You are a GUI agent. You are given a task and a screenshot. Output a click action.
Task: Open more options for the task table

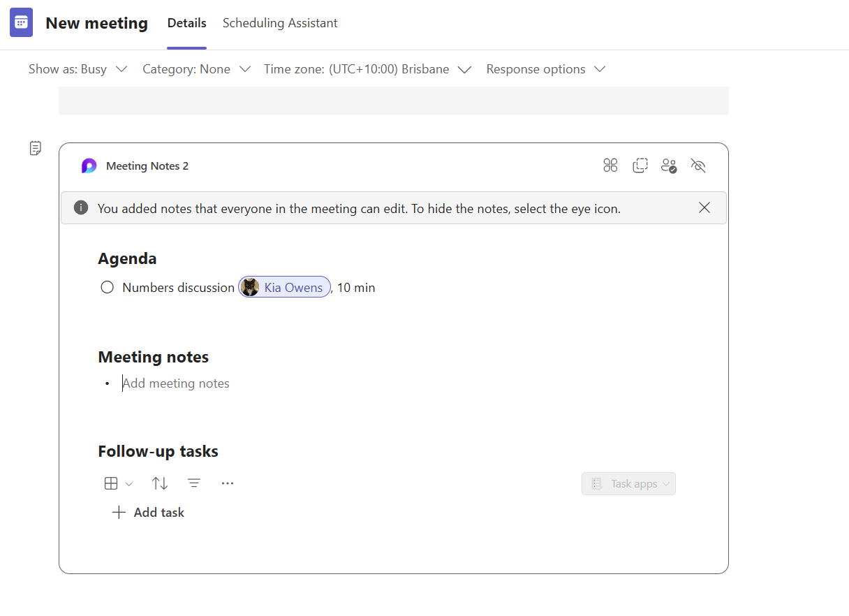(227, 483)
